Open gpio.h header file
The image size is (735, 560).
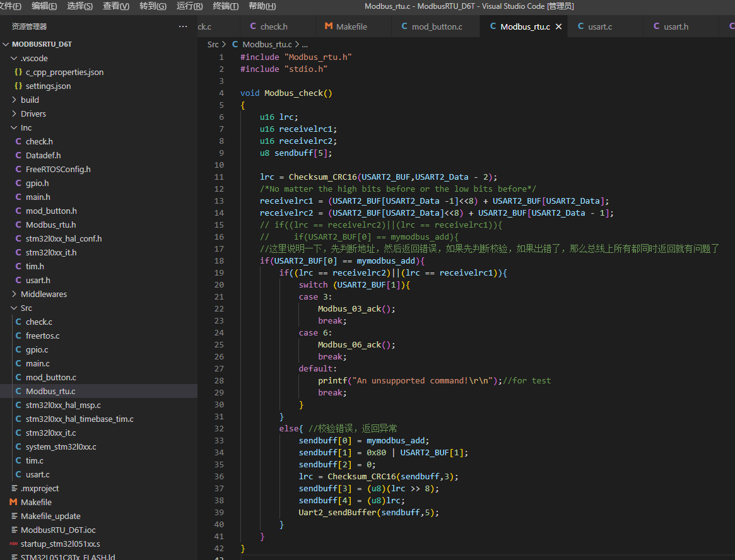pos(98,184)
